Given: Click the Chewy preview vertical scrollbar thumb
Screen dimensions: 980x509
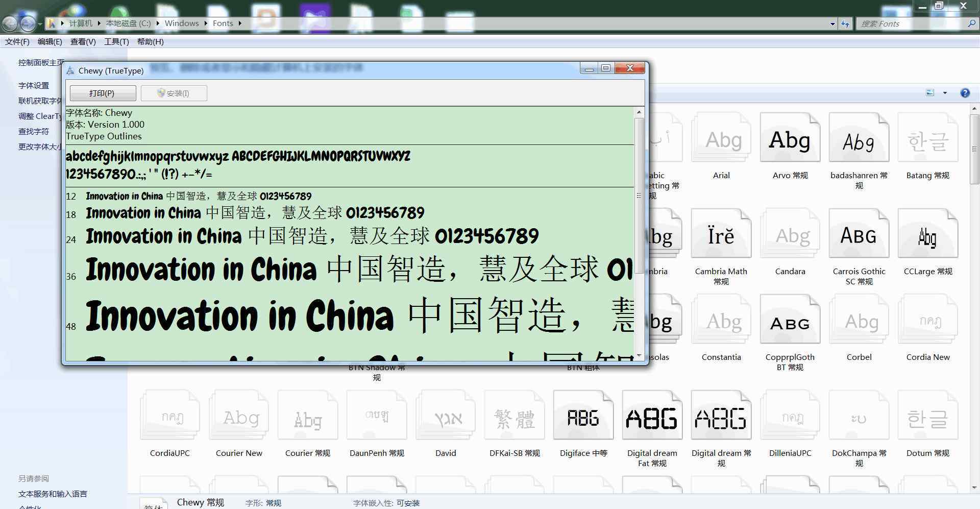Looking at the screenshot, I should (x=639, y=196).
